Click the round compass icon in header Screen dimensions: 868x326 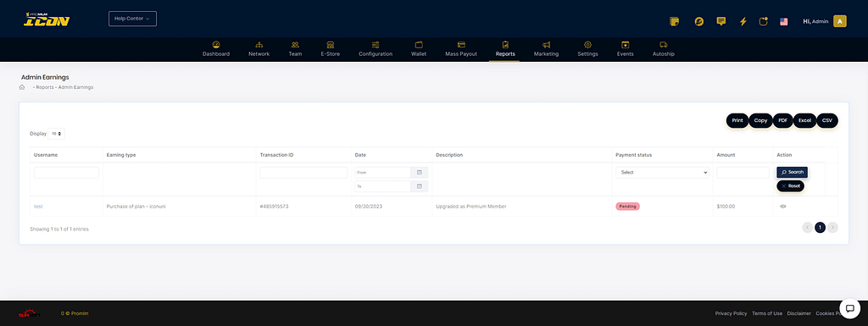699,21
